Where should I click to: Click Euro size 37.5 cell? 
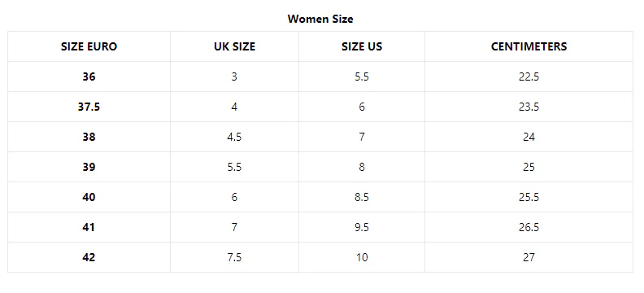[x=89, y=107]
